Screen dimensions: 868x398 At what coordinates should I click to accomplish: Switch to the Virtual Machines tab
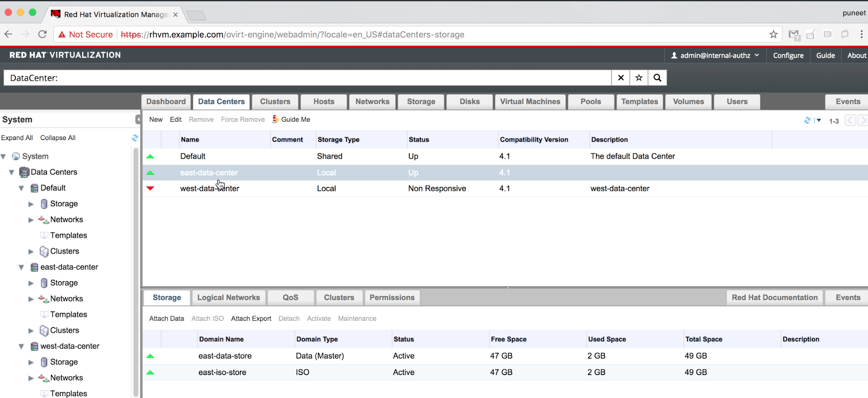pyautogui.click(x=530, y=101)
